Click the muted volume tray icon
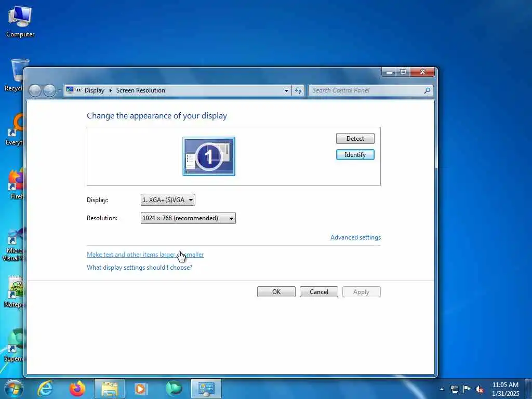The image size is (532, 399). (480, 389)
